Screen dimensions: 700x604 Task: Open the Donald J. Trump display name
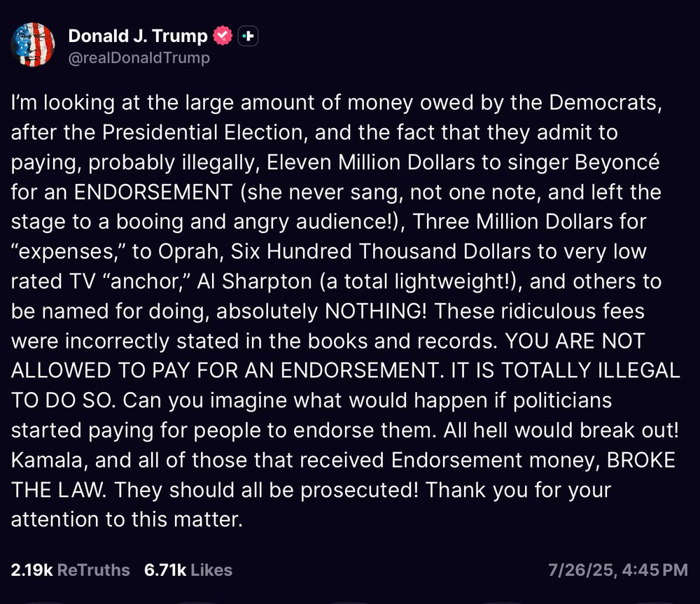click(138, 36)
